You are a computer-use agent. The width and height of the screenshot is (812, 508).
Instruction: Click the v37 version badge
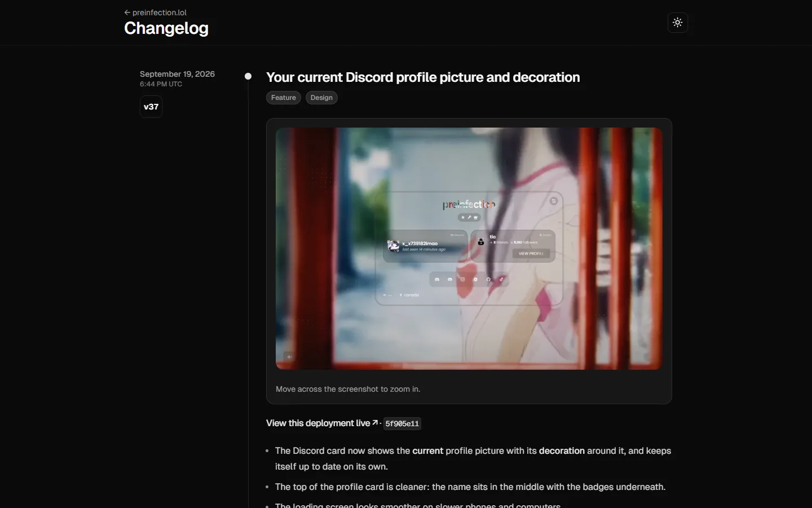[x=151, y=107]
